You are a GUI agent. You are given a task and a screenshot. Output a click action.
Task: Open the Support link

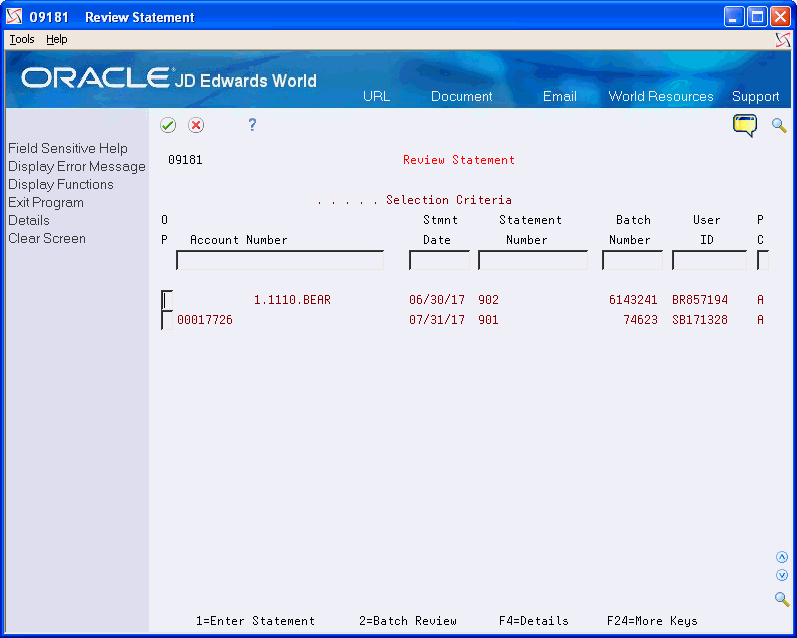click(x=755, y=97)
